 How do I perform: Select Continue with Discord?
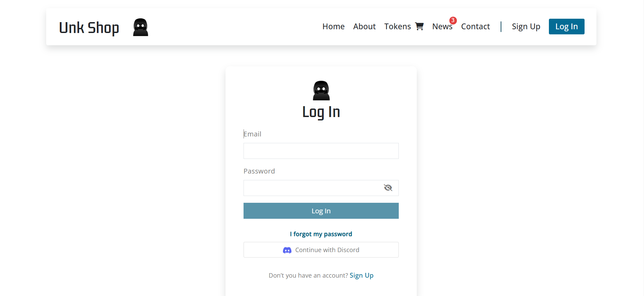321,250
